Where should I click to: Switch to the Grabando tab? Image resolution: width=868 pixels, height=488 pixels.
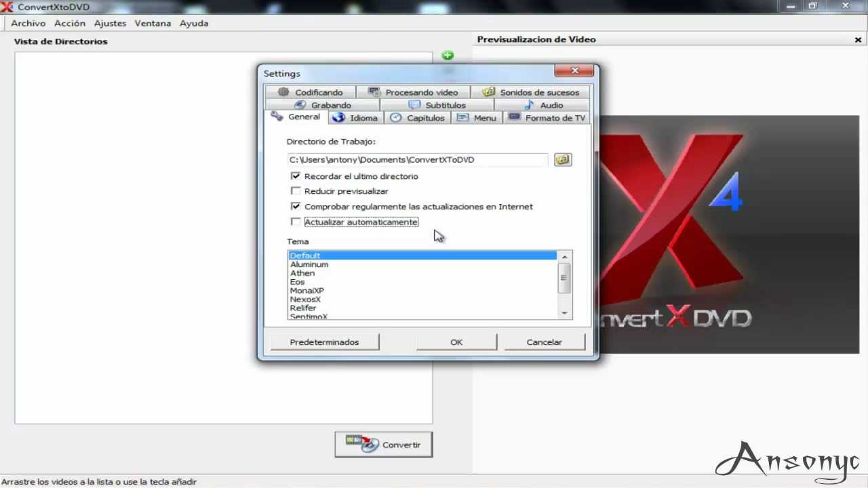(x=323, y=104)
